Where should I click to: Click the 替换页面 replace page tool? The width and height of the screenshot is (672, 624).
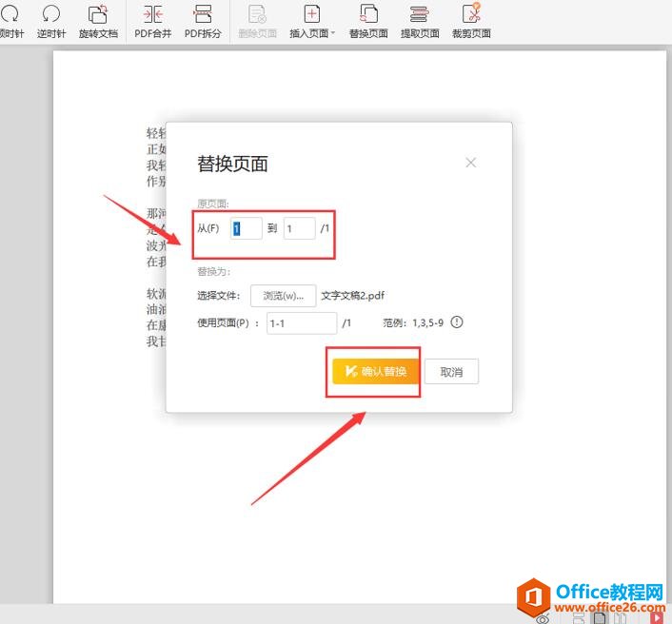pyautogui.click(x=368, y=21)
